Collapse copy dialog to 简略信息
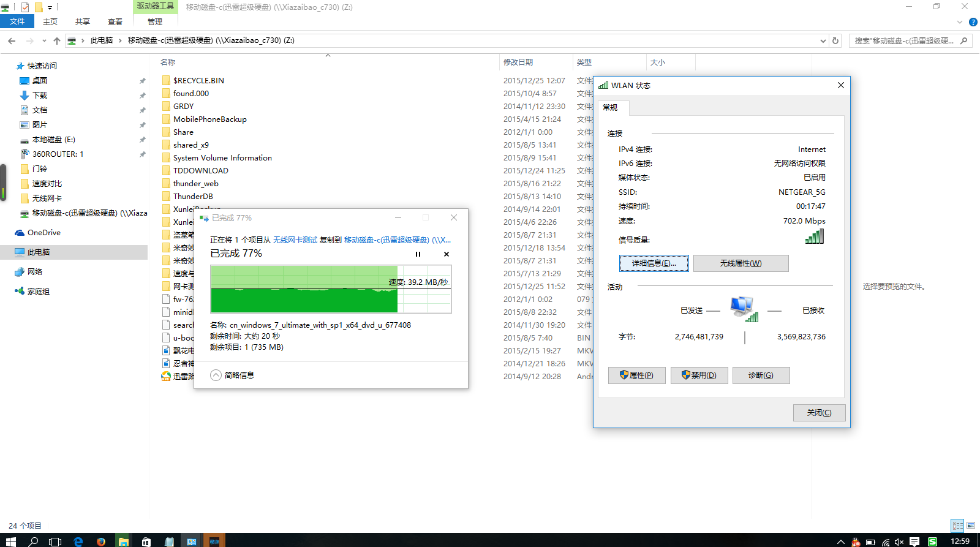The image size is (980, 547). [232, 375]
